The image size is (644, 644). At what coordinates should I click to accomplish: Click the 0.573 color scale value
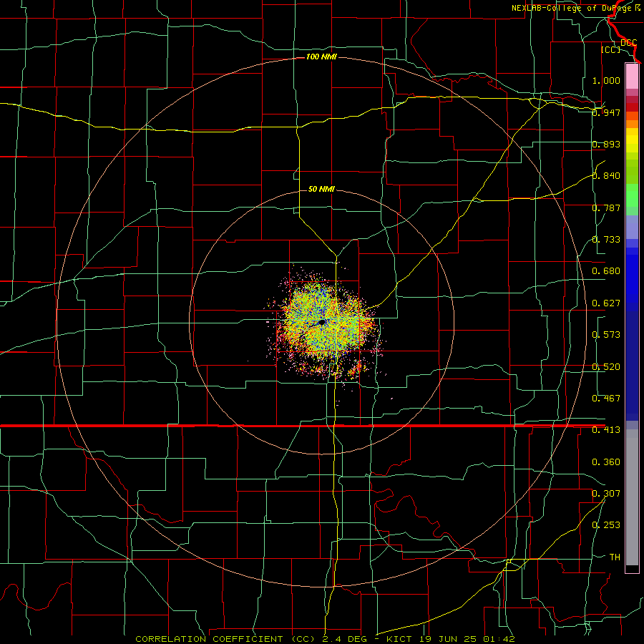606,335
